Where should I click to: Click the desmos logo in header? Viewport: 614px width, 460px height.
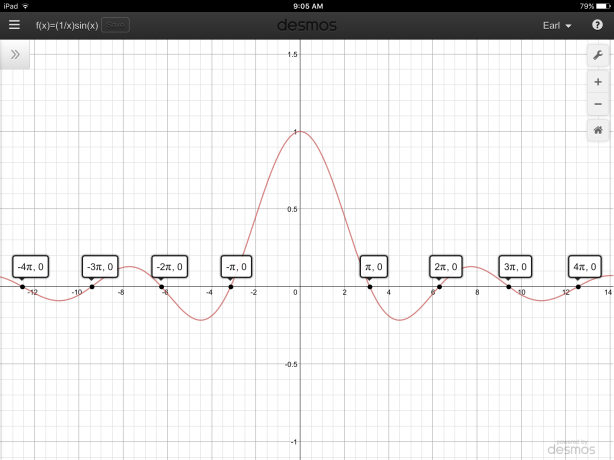[307, 25]
